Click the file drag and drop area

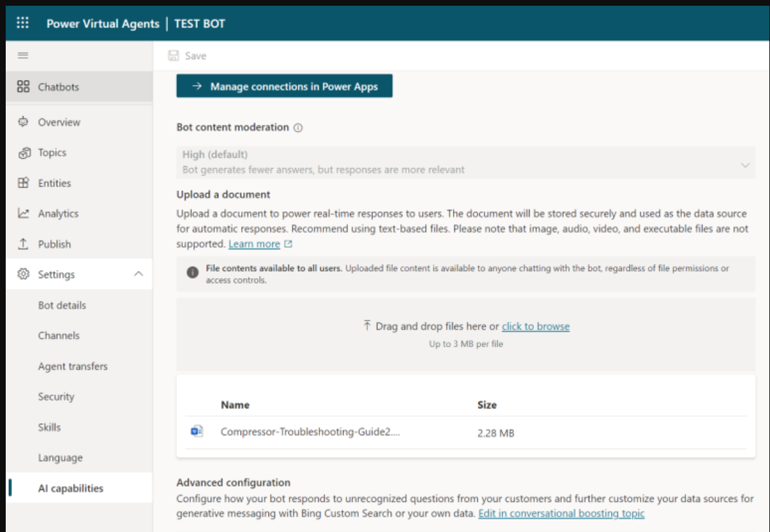click(x=466, y=335)
